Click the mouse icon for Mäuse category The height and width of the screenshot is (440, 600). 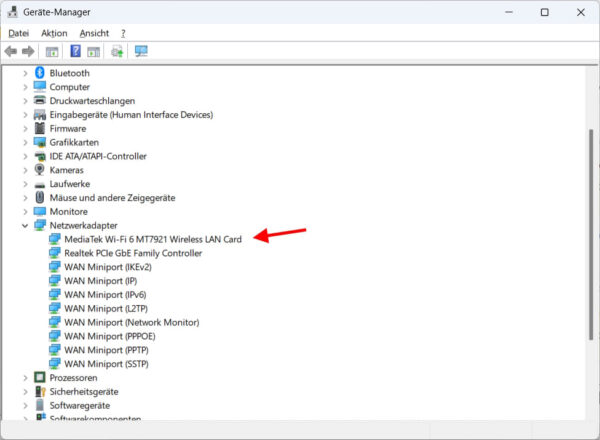click(40, 197)
